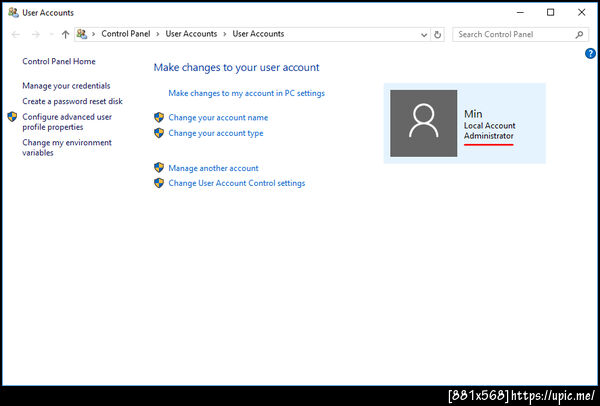The image size is (600, 406).
Task: Open Create a password reset disk
Action: (x=72, y=101)
